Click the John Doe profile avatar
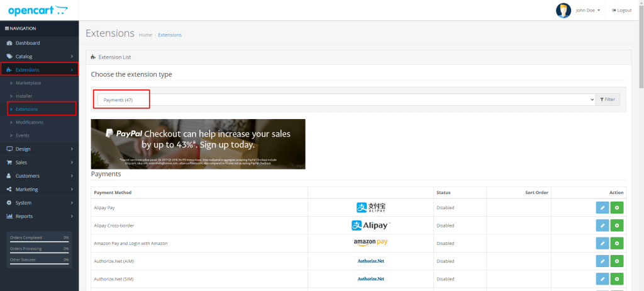This screenshot has height=291, width=644. coord(563,10)
